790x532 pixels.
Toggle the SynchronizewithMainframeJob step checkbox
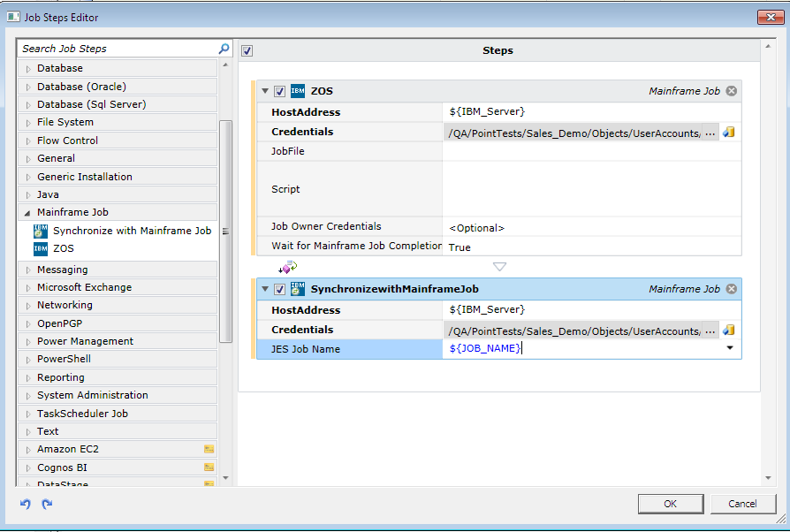(x=279, y=288)
